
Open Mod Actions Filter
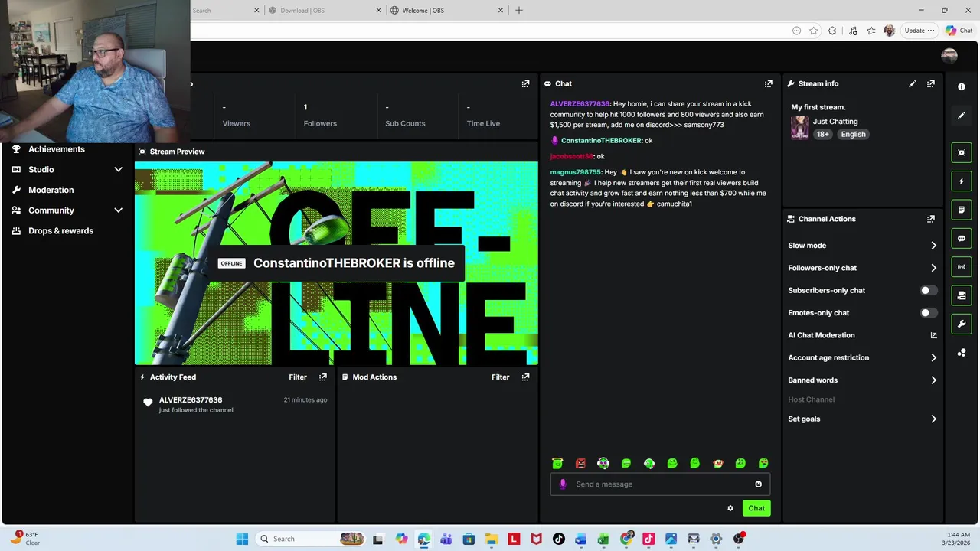click(x=500, y=377)
